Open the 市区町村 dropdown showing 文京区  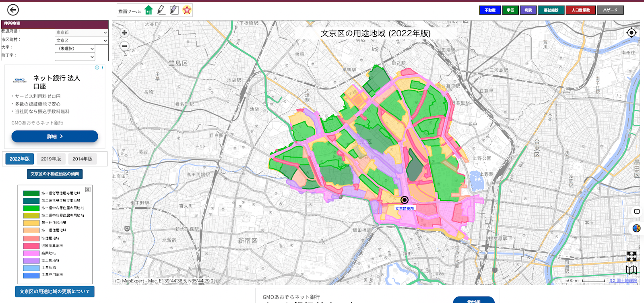pos(81,41)
